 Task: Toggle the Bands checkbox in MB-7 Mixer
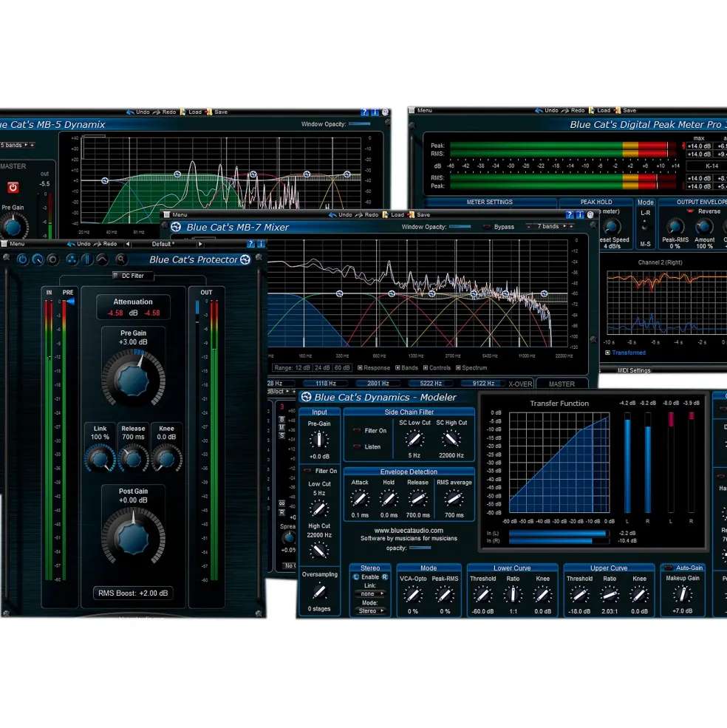397,368
